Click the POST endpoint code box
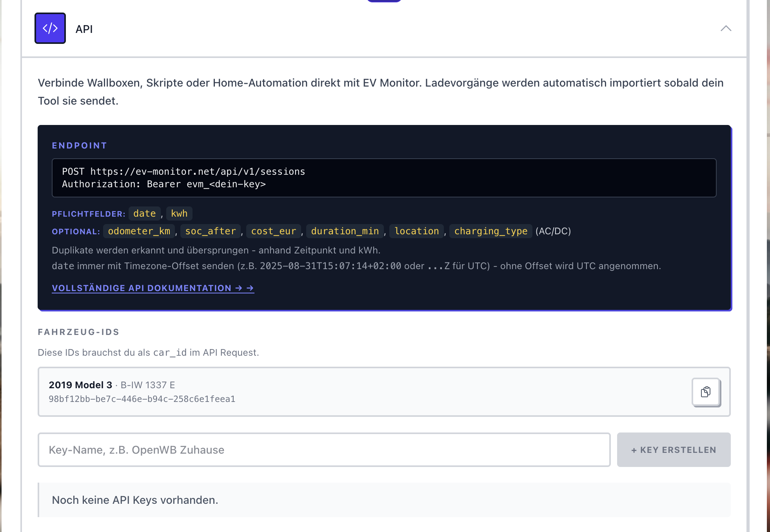 click(x=384, y=178)
